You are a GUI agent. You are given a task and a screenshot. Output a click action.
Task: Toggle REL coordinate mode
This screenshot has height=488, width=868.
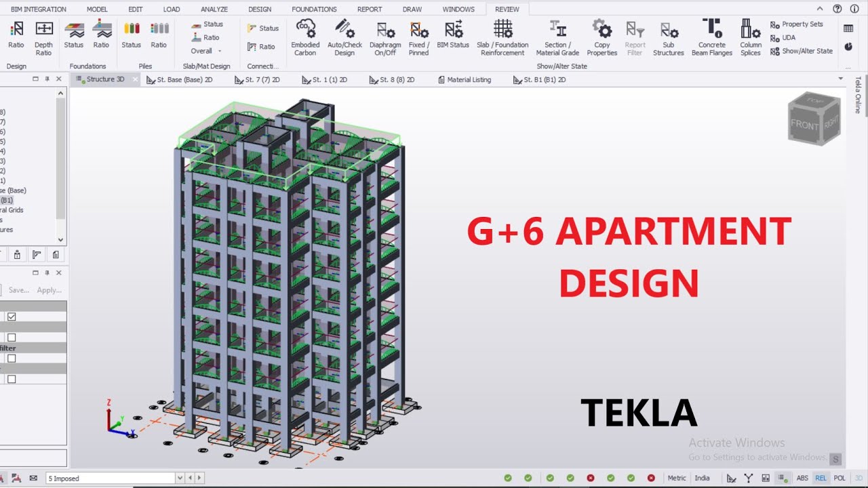(x=821, y=479)
